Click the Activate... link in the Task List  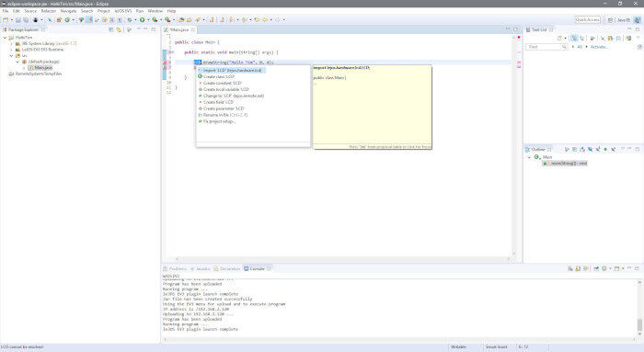(599, 47)
